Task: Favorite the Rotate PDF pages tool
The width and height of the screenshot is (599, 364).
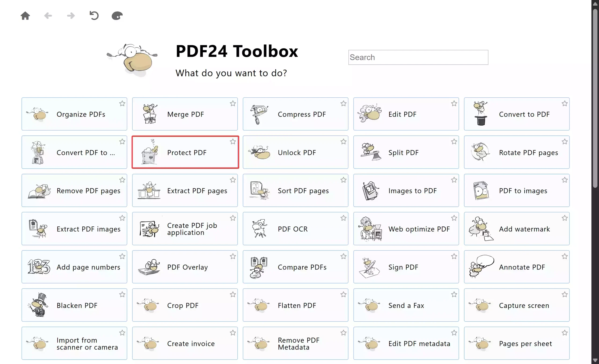Action: (565, 142)
